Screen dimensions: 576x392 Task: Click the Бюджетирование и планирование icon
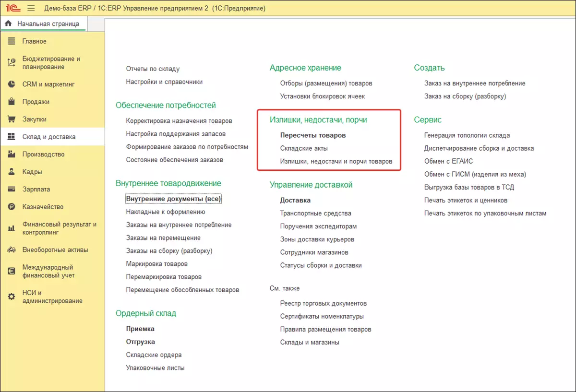(12, 62)
